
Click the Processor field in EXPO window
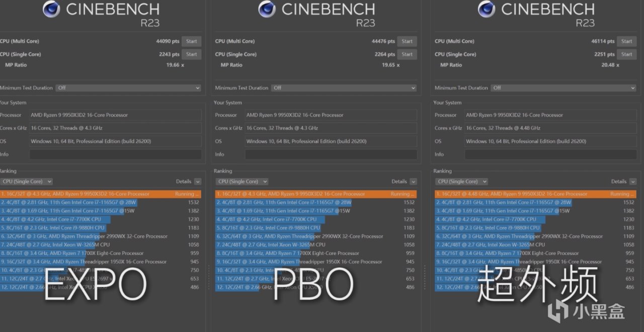pyautogui.click(x=115, y=115)
